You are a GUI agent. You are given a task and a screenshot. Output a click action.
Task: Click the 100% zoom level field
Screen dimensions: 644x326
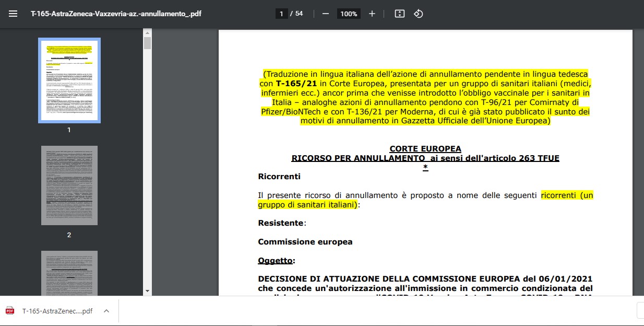point(349,14)
